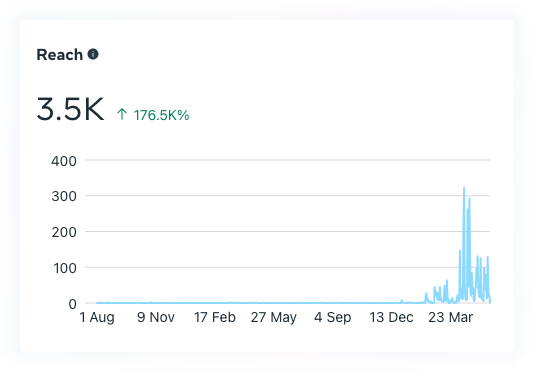
Task: Click the 176.5K% growth value
Action: click(x=161, y=115)
